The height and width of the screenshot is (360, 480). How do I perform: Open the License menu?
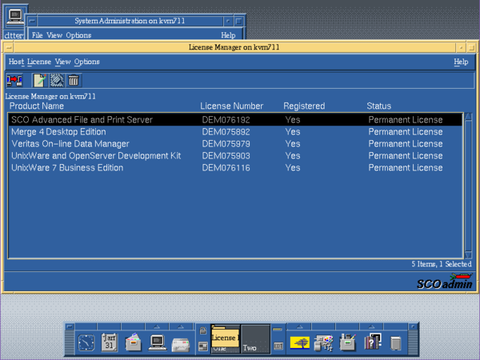tap(39, 62)
